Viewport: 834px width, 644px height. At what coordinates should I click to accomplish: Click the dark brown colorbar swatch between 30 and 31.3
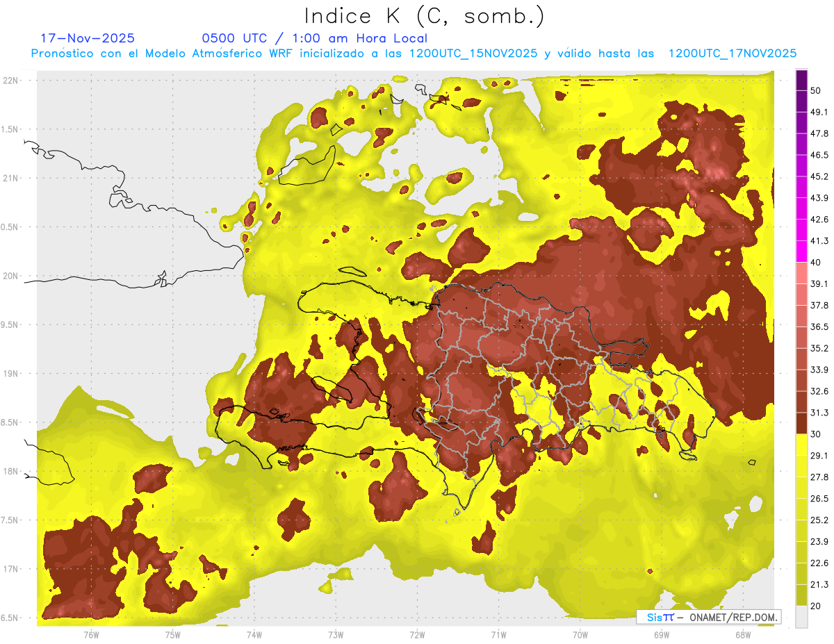[x=801, y=423]
